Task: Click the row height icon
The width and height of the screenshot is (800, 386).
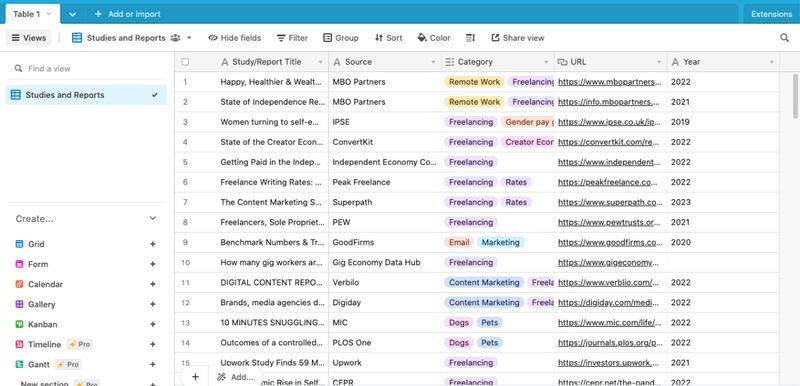Action: point(470,38)
